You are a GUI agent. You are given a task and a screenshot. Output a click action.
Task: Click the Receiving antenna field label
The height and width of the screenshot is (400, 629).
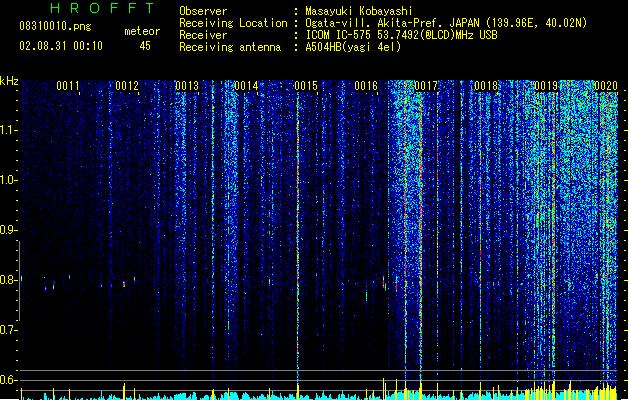point(230,47)
